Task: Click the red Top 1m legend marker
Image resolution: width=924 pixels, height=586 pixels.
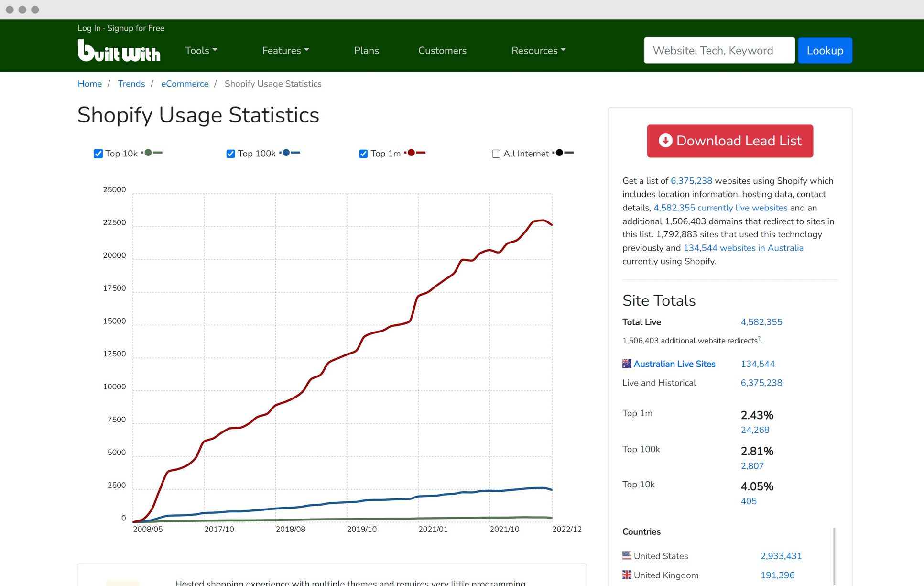Action: coord(412,153)
